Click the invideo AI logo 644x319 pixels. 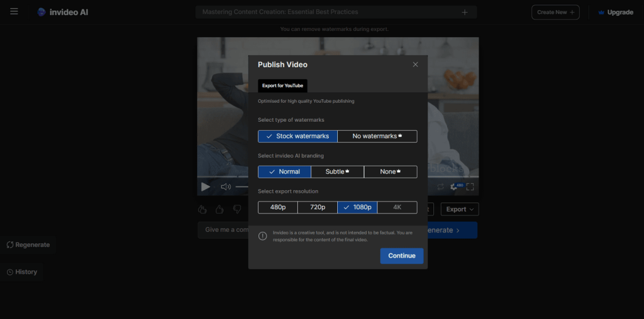click(x=62, y=13)
